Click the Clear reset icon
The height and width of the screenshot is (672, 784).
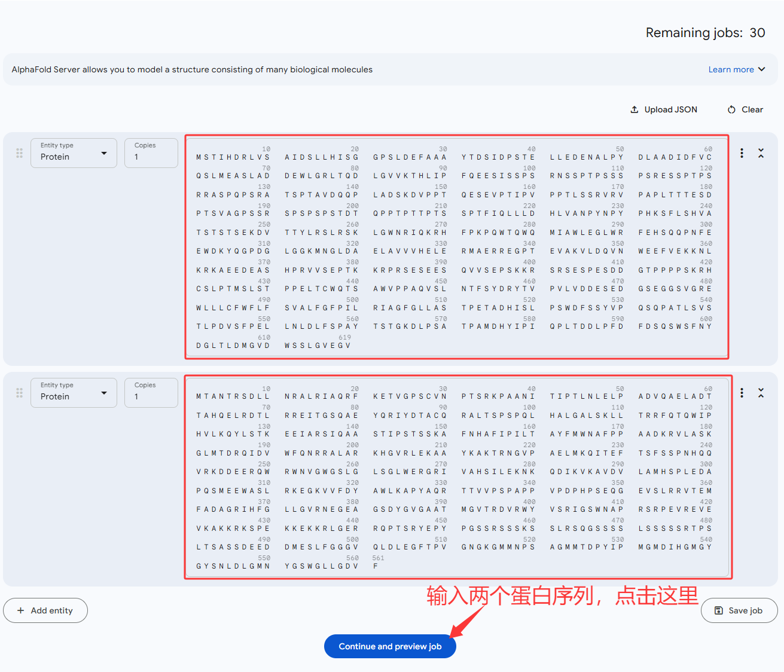(x=731, y=109)
